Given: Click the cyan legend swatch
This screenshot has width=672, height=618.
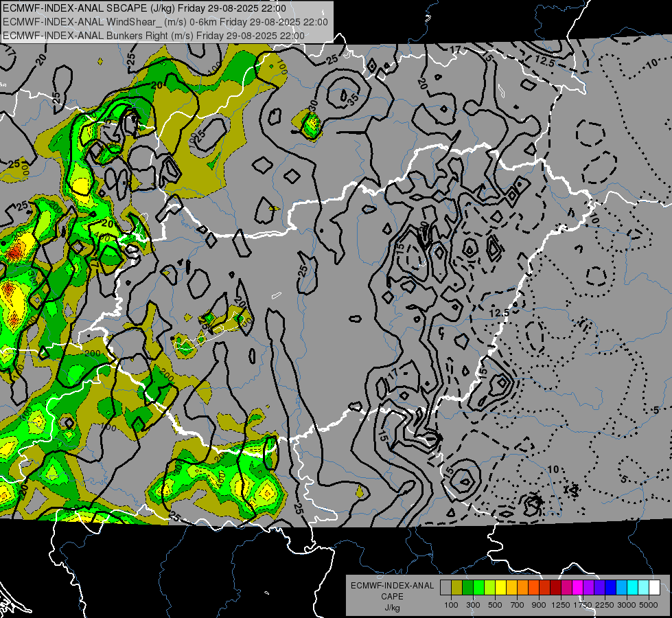Looking at the screenshot, I should click(633, 588).
